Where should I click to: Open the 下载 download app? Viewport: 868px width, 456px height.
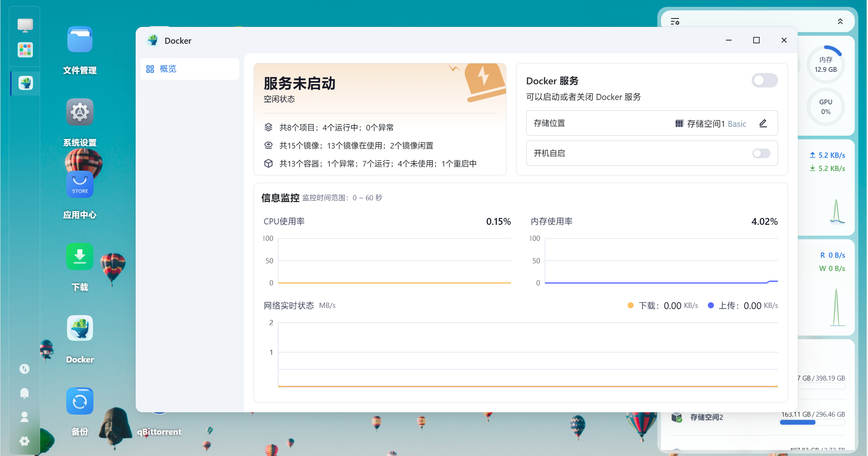(x=80, y=256)
